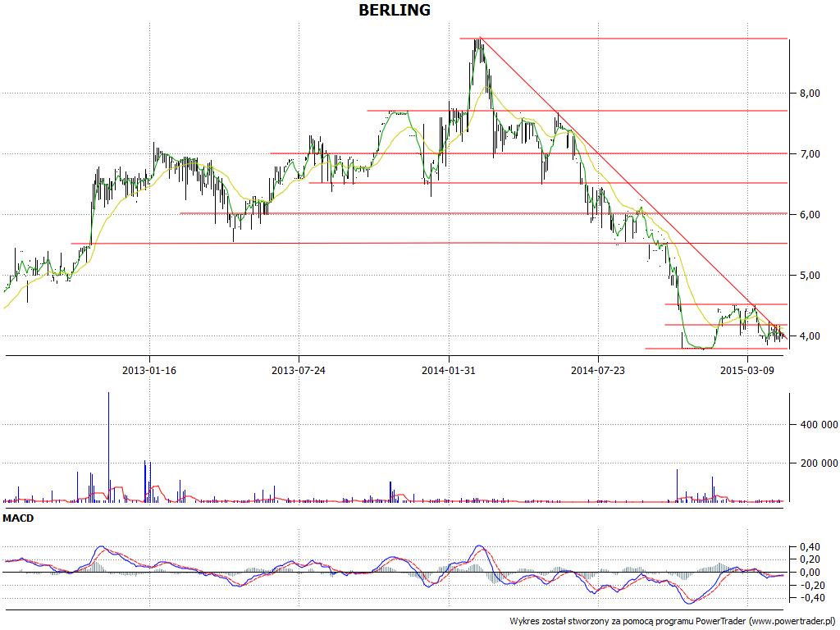
Task: Click the MACD indicator heading
Action: pyautogui.click(x=18, y=518)
